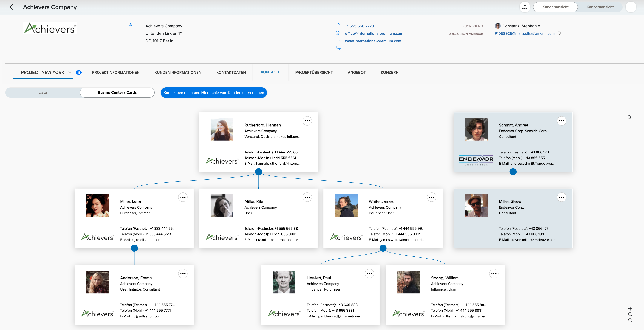This screenshot has width=644, height=330.
Task: Open options for White, James card
Action: [432, 197]
